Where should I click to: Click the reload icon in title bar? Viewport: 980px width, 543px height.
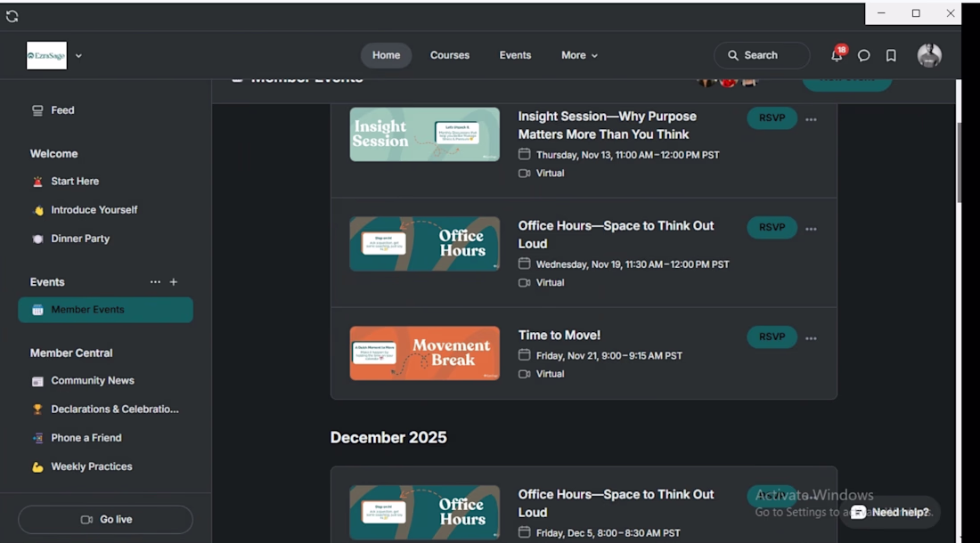pos(12,16)
